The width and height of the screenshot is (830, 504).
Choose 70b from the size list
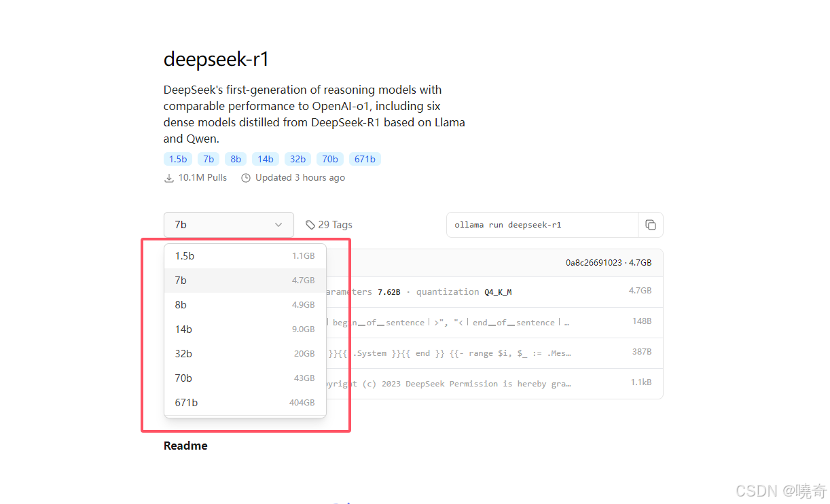pos(245,378)
